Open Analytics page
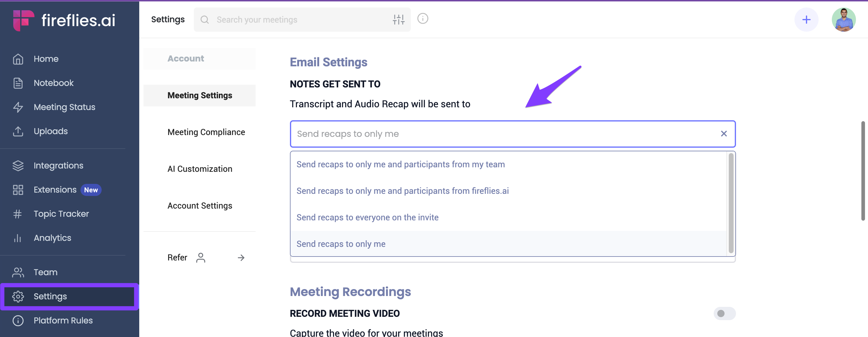The width and height of the screenshot is (868, 337). [52, 238]
